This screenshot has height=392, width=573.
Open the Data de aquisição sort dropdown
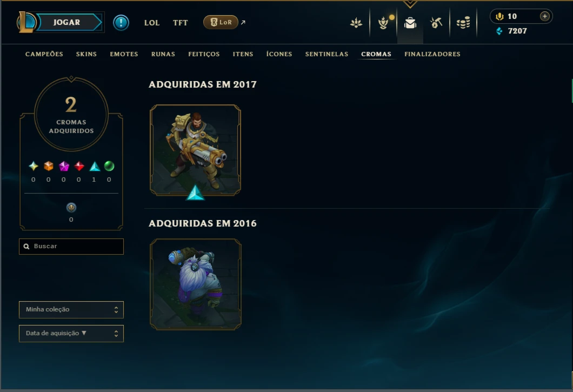[71, 334]
